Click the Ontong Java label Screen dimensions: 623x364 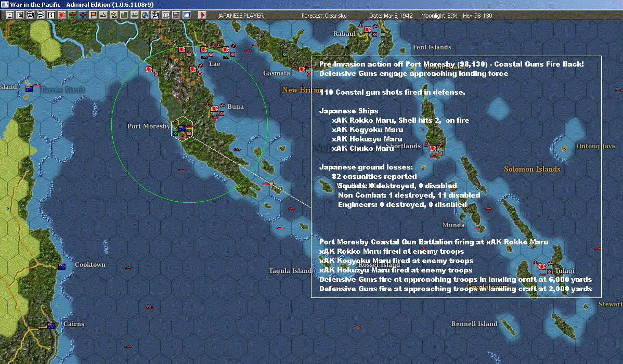pyautogui.click(x=595, y=146)
